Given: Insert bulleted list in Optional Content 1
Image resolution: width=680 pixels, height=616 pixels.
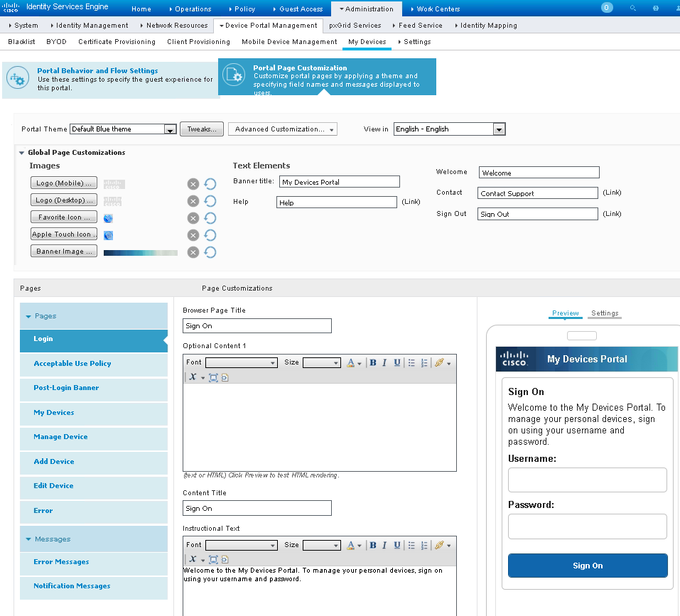Looking at the screenshot, I should pyautogui.click(x=411, y=363).
